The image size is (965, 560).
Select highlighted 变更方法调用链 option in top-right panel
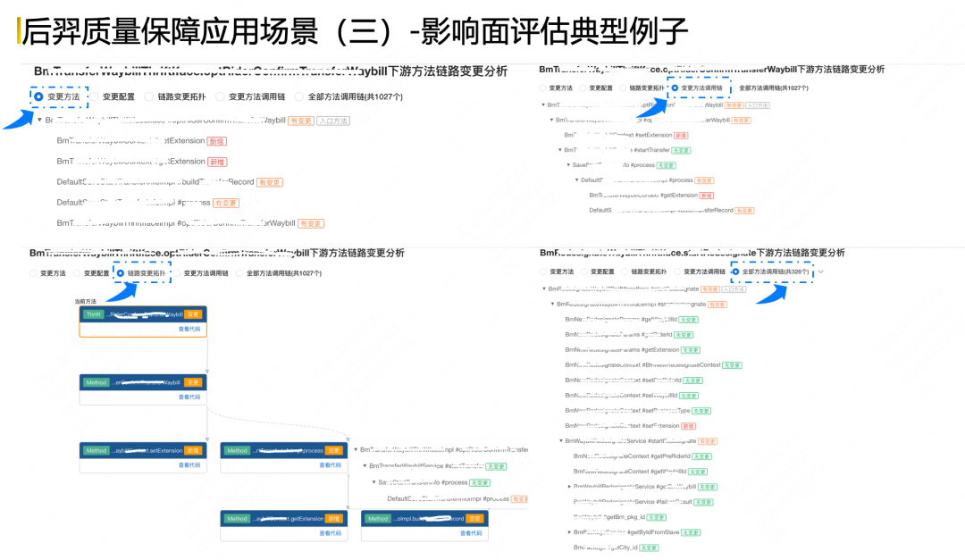[x=675, y=88]
